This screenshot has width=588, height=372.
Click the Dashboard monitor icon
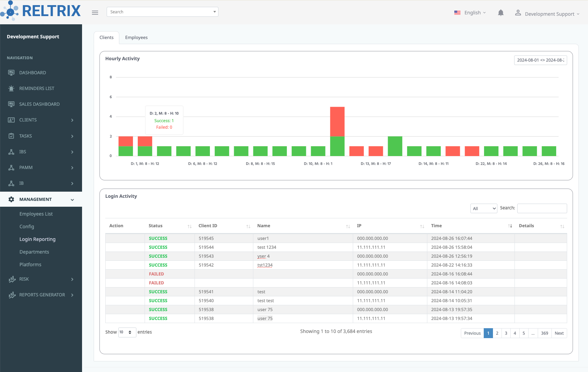pyautogui.click(x=11, y=73)
